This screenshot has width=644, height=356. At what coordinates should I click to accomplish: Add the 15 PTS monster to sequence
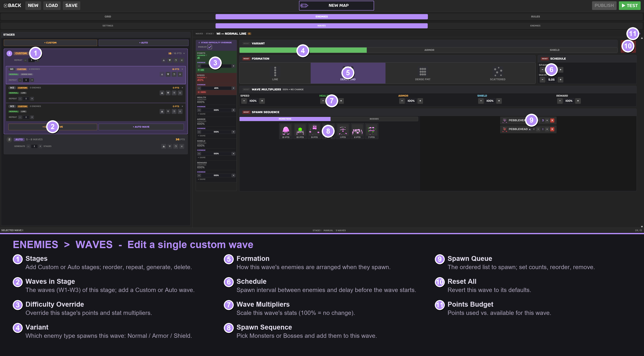pos(286,131)
